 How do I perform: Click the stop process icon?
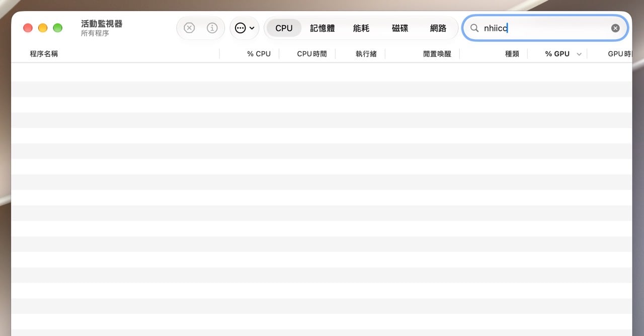pos(189,28)
